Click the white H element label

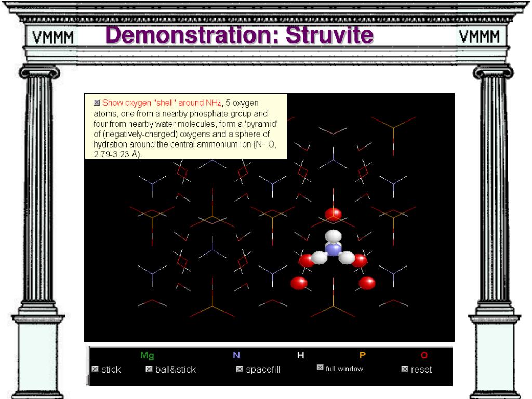pos(301,355)
